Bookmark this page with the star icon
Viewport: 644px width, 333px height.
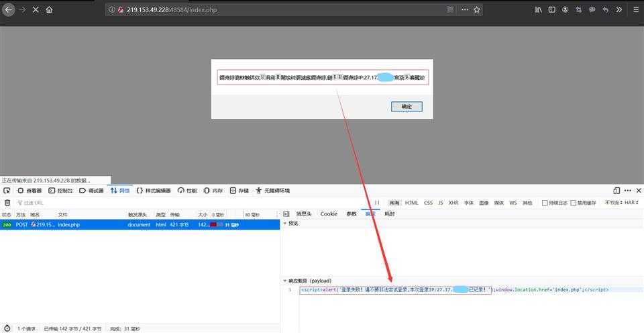point(476,10)
